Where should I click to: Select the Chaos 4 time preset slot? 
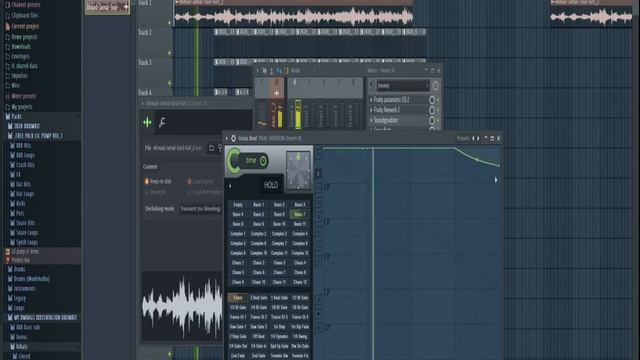pyautogui.click(x=300, y=263)
